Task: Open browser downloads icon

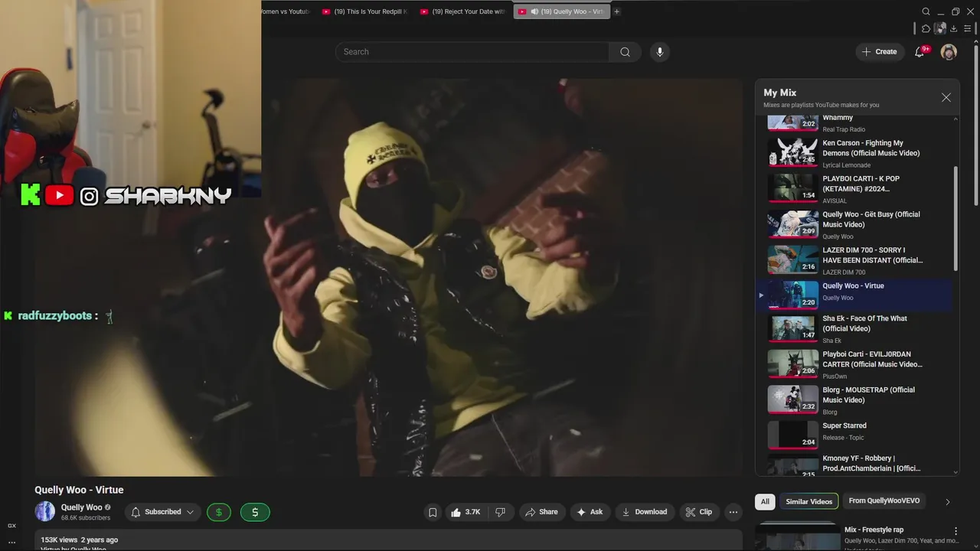Action: (x=953, y=28)
